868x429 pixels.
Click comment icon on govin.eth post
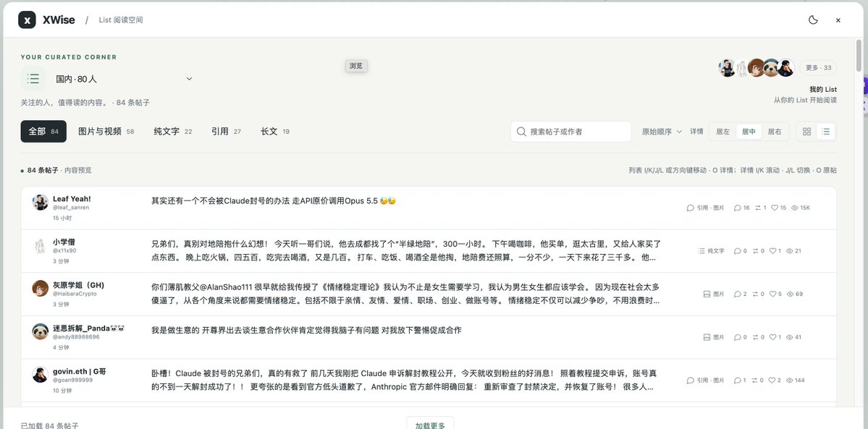[738, 381]
